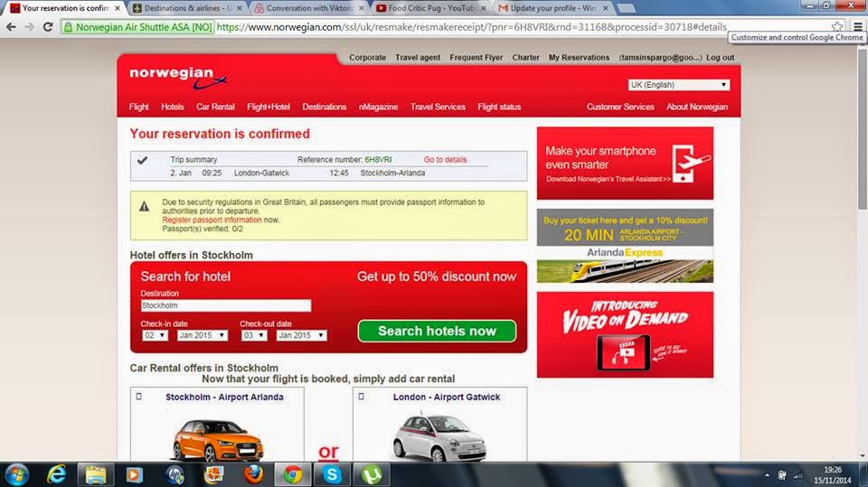The height and width of the screenshot is (487, 868).
Task: Click the browser forward arrow
Action: (30, 26)
